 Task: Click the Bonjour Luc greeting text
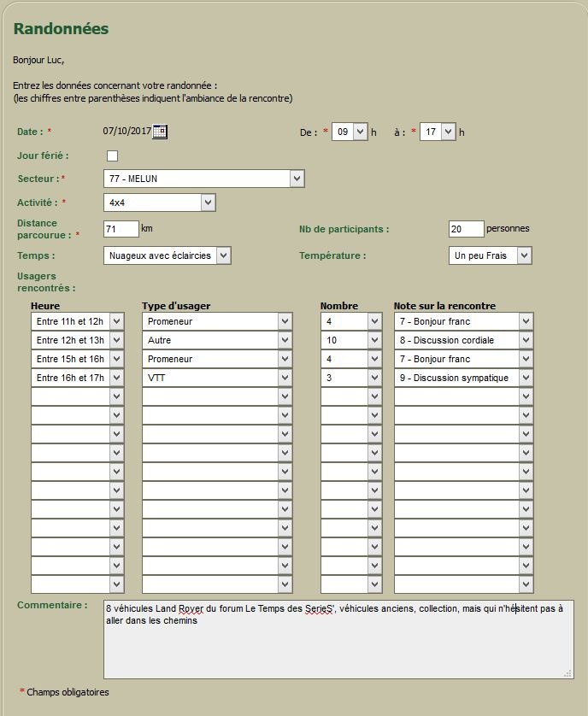pyautogui.click(x=38, y=61)
